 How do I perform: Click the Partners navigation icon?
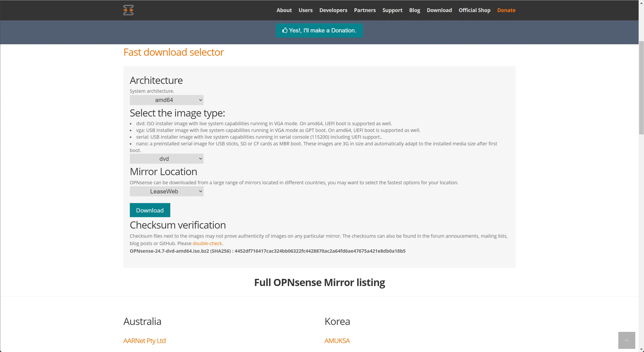pos(365,10)
